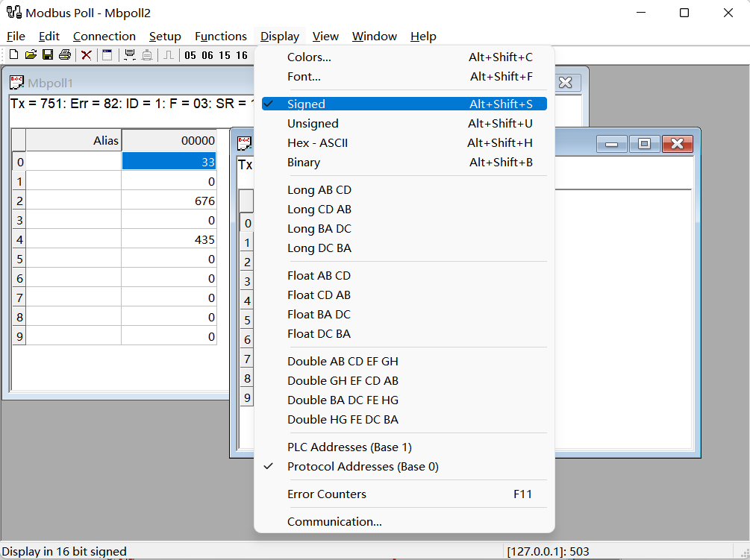Click the Open file folder icon
This screenshot has height=560, width=750.
pos(31,55)
